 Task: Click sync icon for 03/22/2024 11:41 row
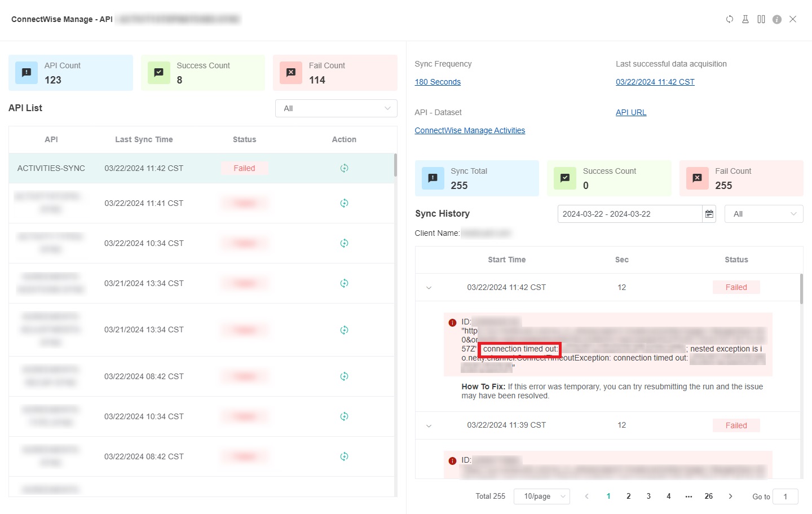click(344, 203)
